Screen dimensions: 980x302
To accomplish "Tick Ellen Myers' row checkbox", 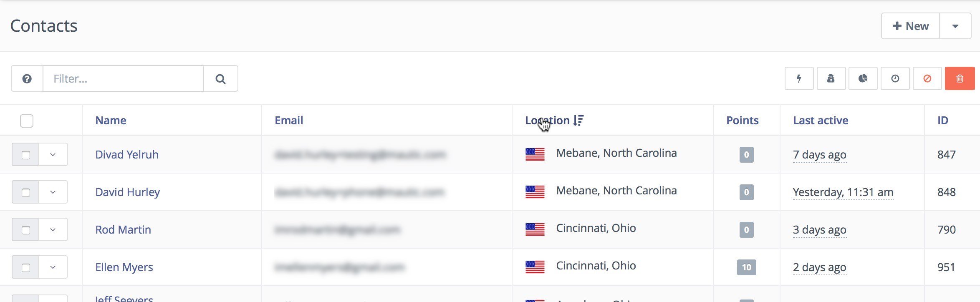I will coord(26,267).
